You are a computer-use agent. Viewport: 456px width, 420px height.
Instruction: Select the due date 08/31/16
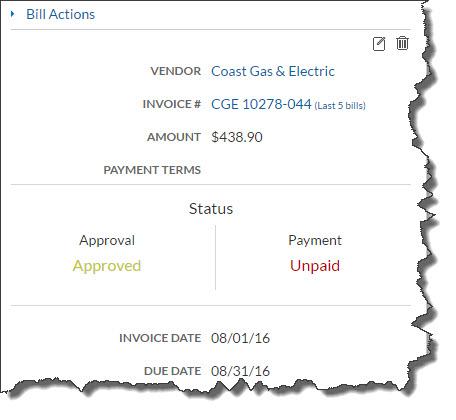pos(240,371)
